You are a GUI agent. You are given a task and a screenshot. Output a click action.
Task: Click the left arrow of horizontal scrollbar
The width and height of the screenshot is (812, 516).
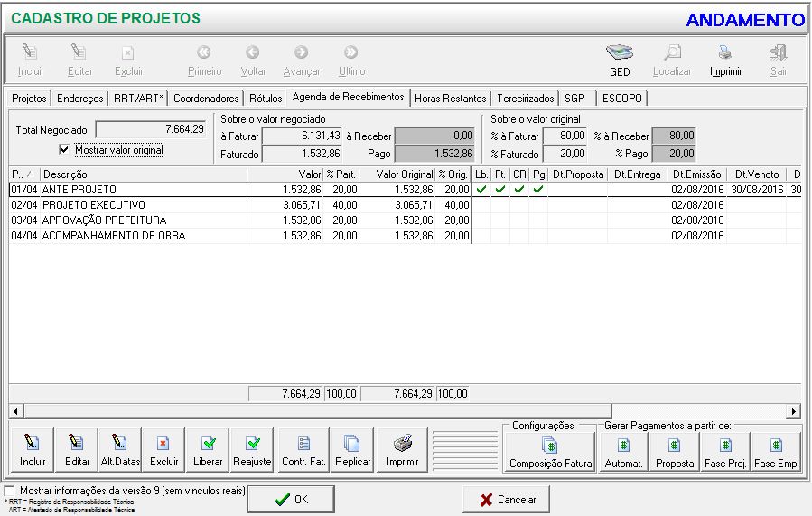tap(15, 411)
